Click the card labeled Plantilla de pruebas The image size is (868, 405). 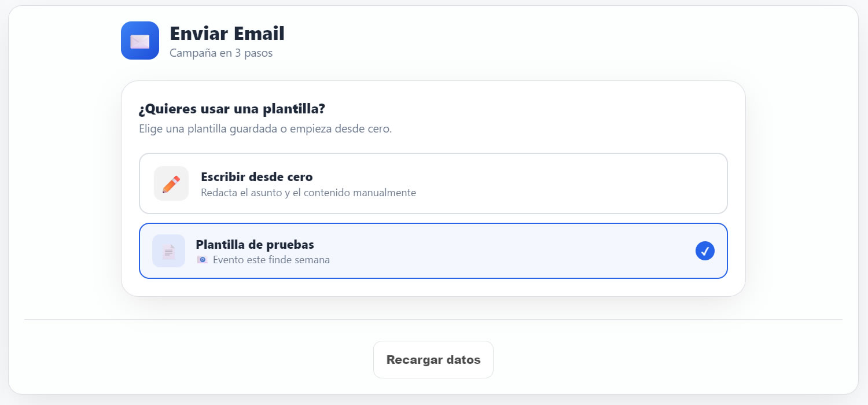433,251
